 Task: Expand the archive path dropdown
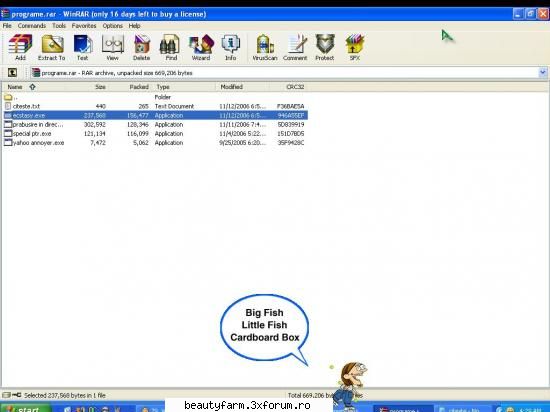coord(543,73)
